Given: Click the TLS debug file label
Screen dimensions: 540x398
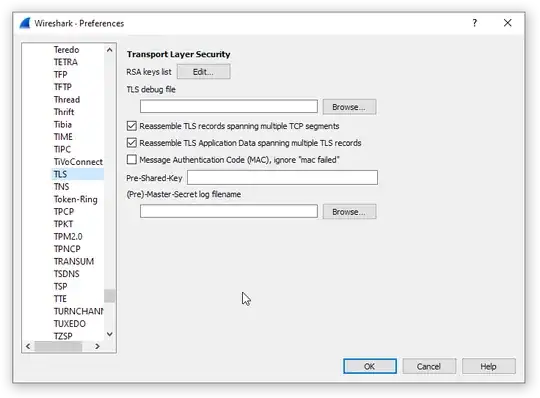Looking at the screenshot, I should [151, 90].
